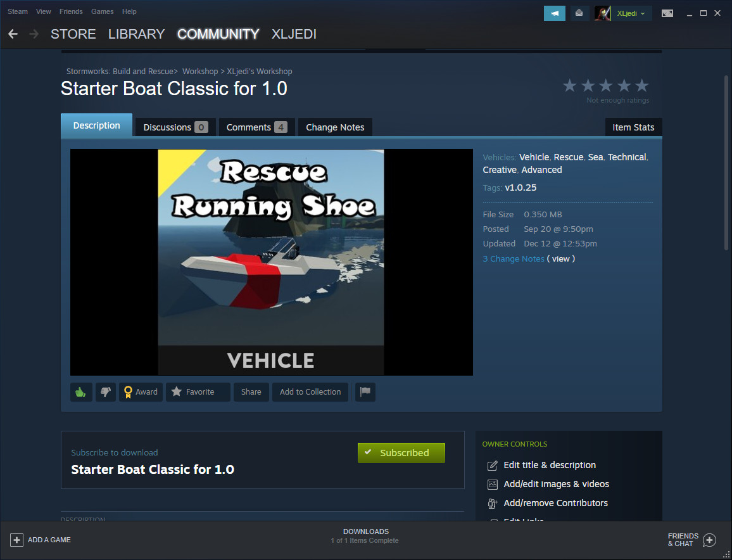Toggle Favorite for this workshop item
Screen dimensions: 732x560
coord(198,392)
